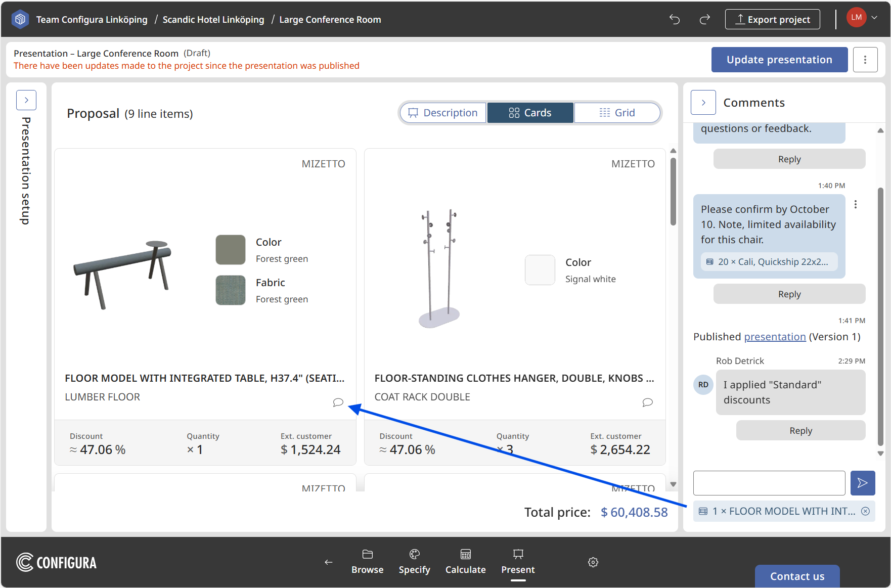This screenshot has width=891, height=588.
Task: Expand the Presentation setup panel
Action: coord(26,100)
